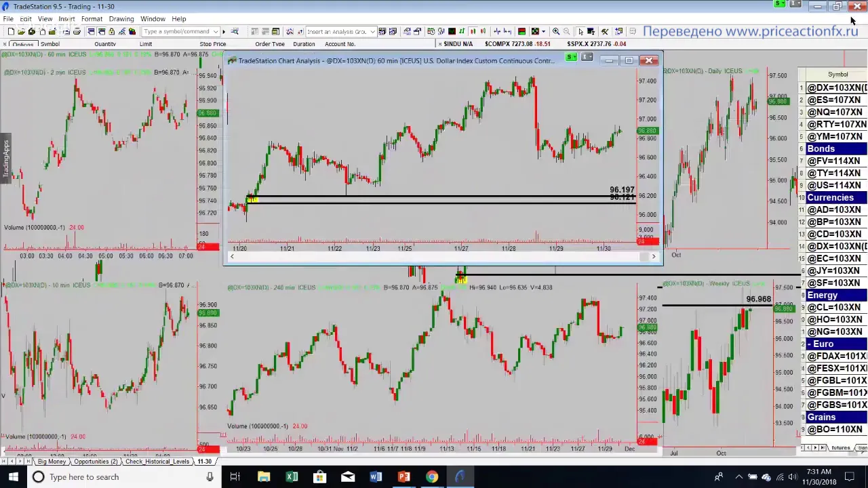Expand the symbol/command dropdown arrow
This screenshot has width=868, height=488.
(216, 32)
